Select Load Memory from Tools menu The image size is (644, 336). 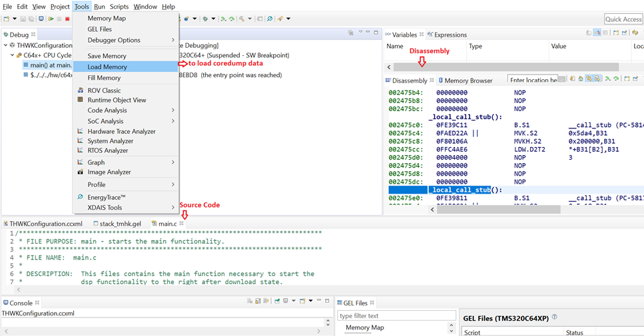click(x=125, y=67)
